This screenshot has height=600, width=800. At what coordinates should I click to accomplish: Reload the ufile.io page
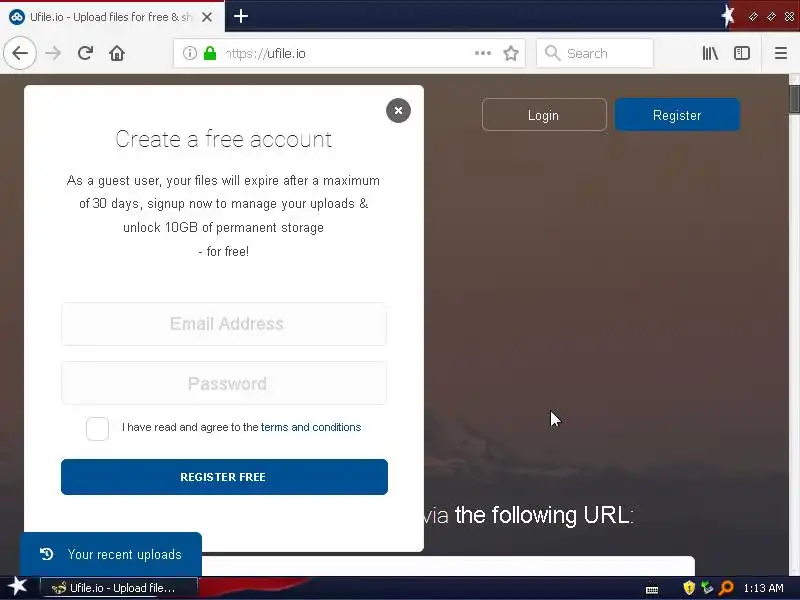[85, 53]
